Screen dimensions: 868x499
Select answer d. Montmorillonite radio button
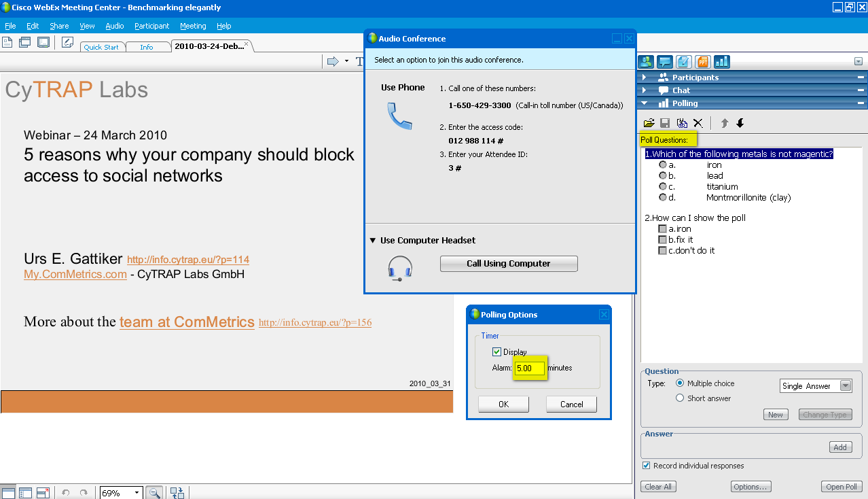point(663,197)
